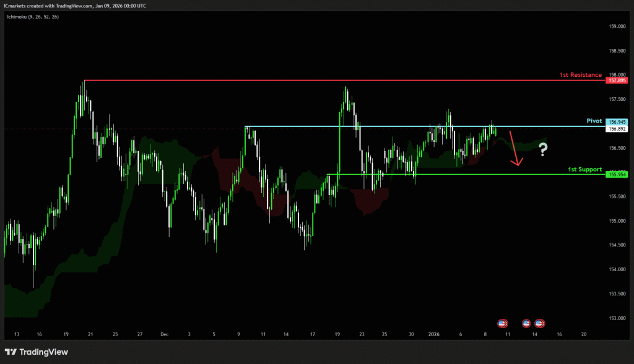Click the 156.892 current price label

click(x=617, y=129)
